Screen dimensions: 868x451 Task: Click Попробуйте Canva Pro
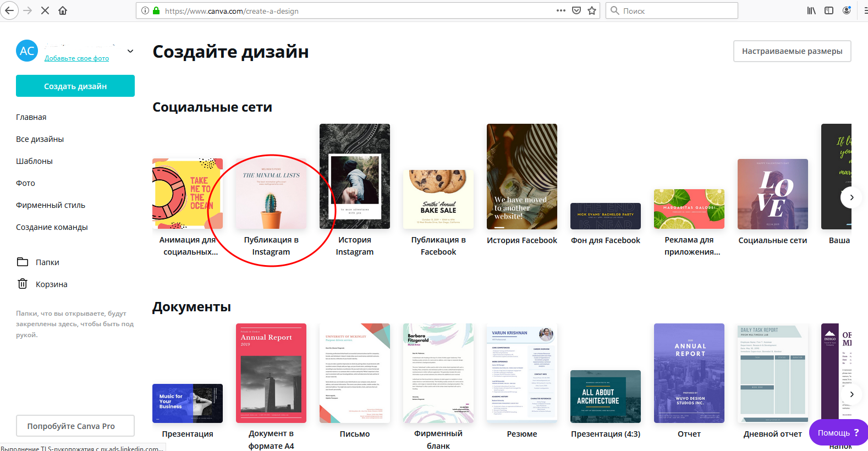(x=75, y=426)
